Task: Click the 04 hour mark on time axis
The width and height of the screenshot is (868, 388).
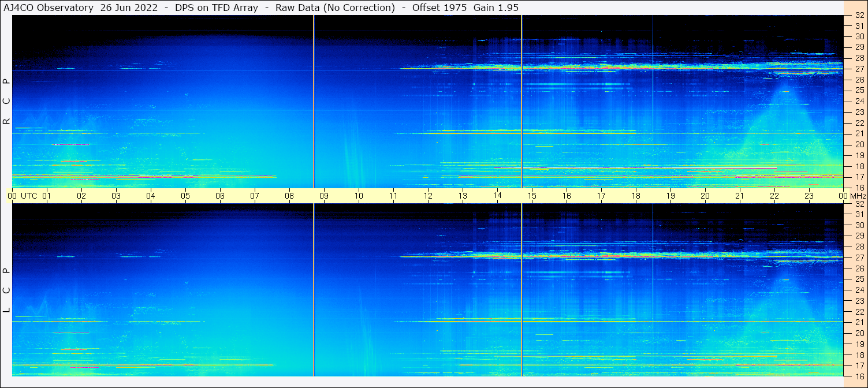Action: coord(151,196)
